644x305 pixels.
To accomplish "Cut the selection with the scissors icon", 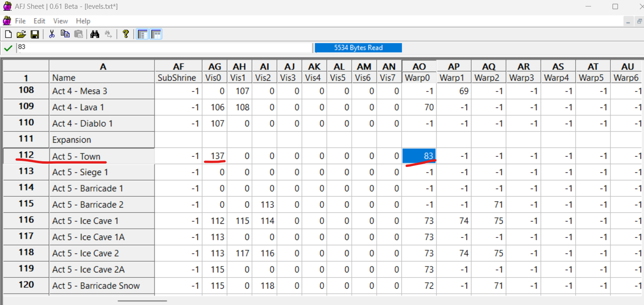I will 52,34.
